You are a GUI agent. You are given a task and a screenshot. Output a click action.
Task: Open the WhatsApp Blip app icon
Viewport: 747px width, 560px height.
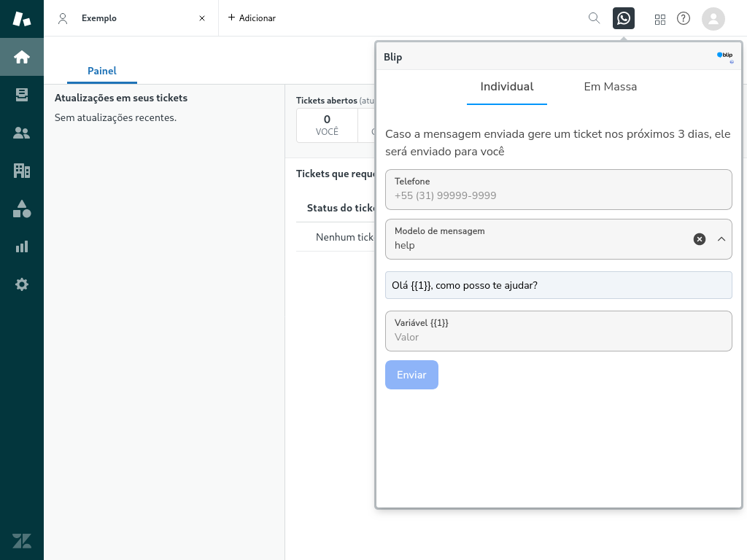624,18
